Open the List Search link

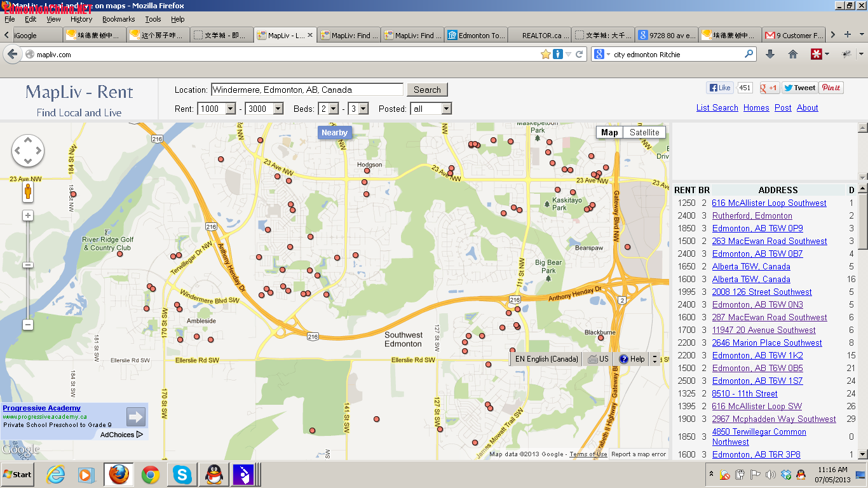[x=717, y=108]
